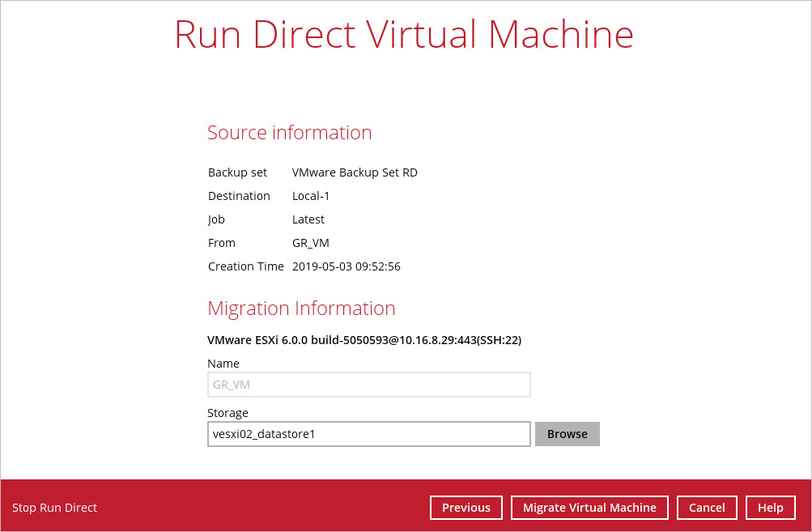Image resolution: width=812 pixels, height=532 pixels.
Task: Click the Latest job label
Action: [308, 219]
